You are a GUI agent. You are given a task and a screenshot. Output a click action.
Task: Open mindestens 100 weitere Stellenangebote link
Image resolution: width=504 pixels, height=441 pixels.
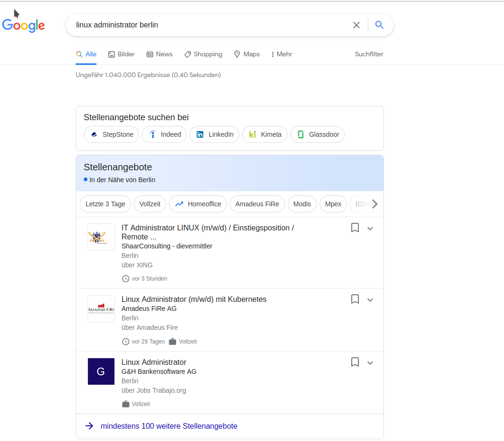click(x=169, y=426)
